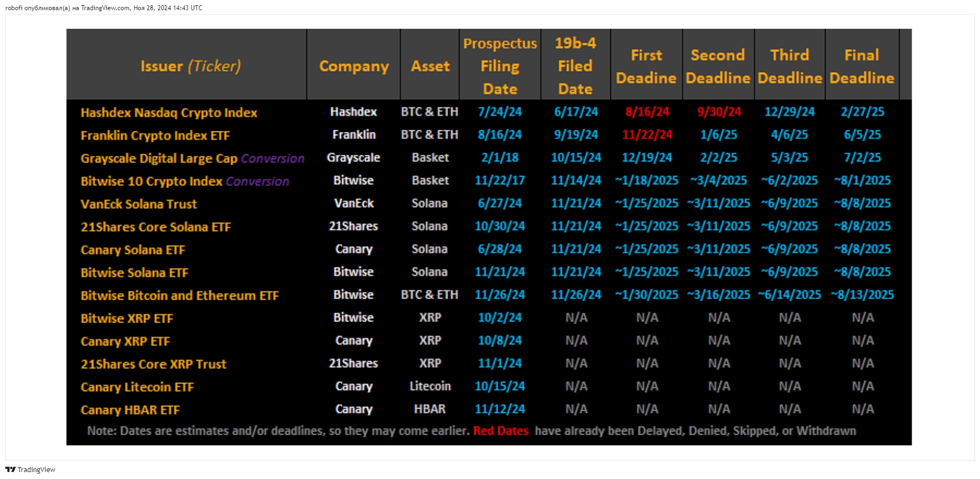Click Bitwise 10 final deadline ~8/1/2025
Image resolution: width=980 pixels, height=479 pixels.
[863, 180]
